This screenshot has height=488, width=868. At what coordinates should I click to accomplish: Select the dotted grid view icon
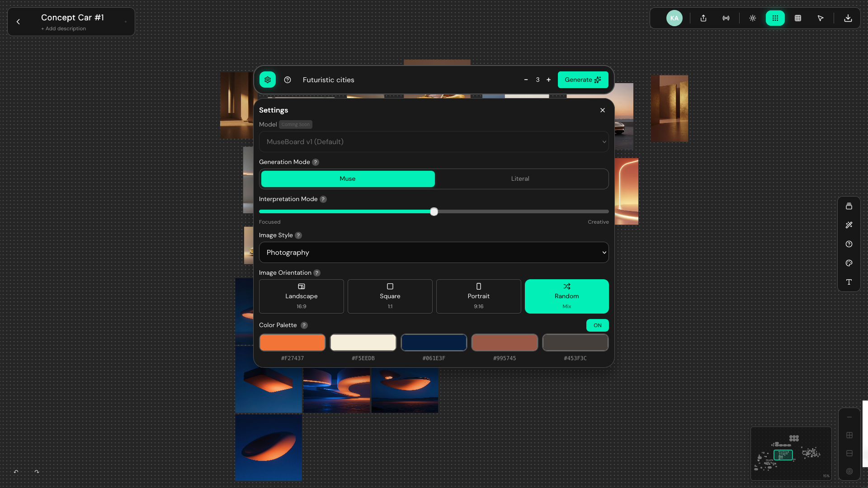click(x=775, y=18)
